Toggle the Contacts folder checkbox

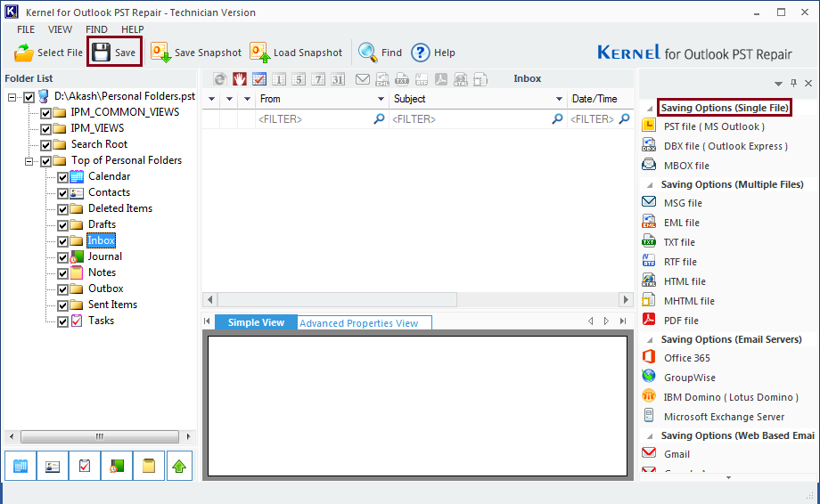(x=62, y=194)
